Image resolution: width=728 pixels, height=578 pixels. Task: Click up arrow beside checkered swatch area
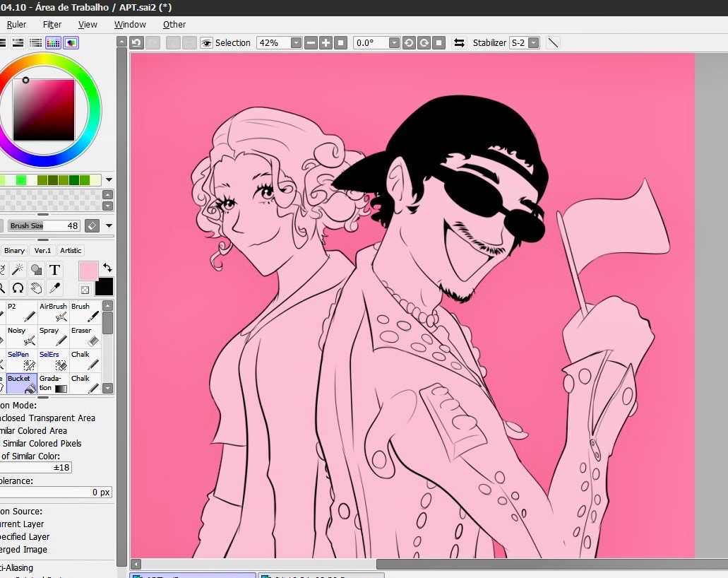pyautogui.click(x=108, y=195)
